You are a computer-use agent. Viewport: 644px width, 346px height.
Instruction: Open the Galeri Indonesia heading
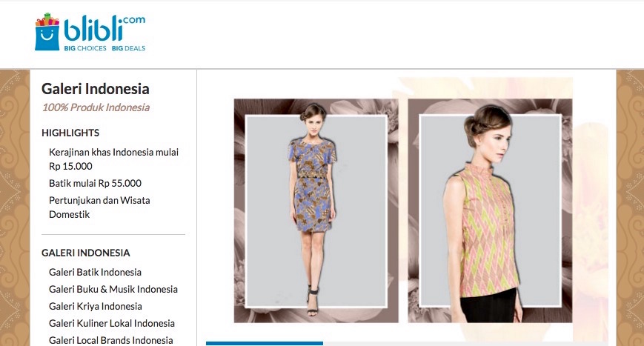click(x=96, y=89)
